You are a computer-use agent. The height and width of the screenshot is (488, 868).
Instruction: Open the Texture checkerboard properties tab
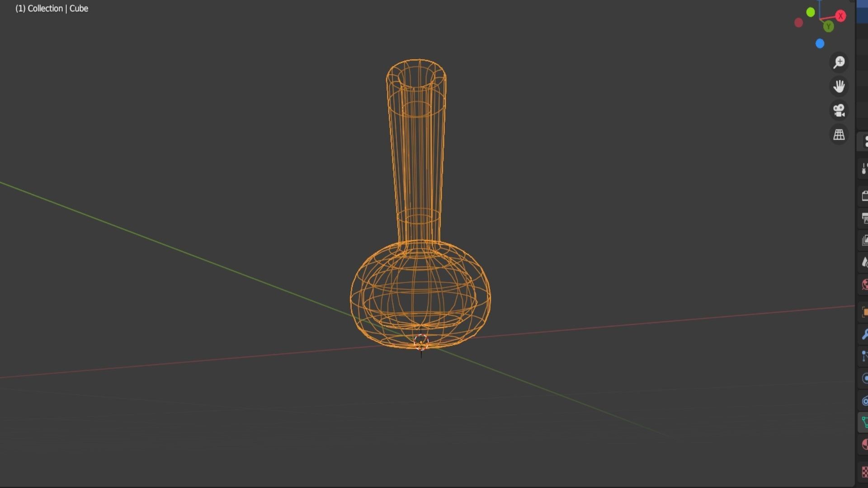[864, 473]
